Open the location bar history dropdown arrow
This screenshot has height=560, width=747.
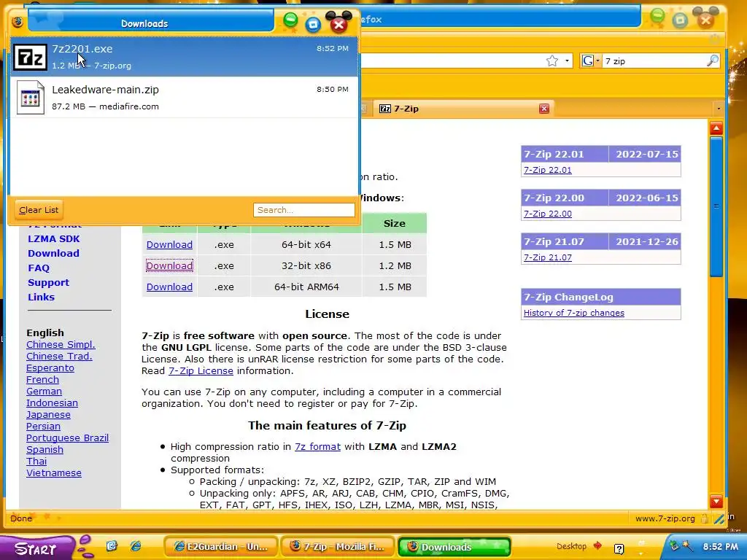(566, 61)
